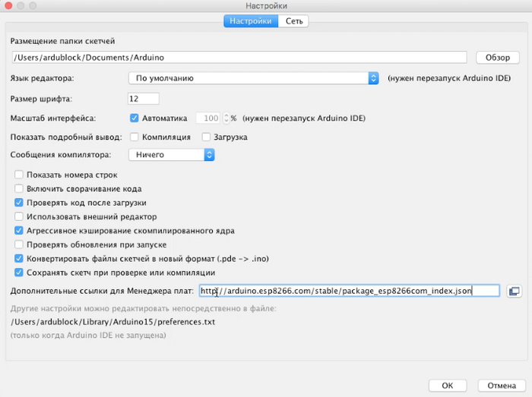
Task: Open the Язык редактора language dropdown
Action: coord(254,78)
